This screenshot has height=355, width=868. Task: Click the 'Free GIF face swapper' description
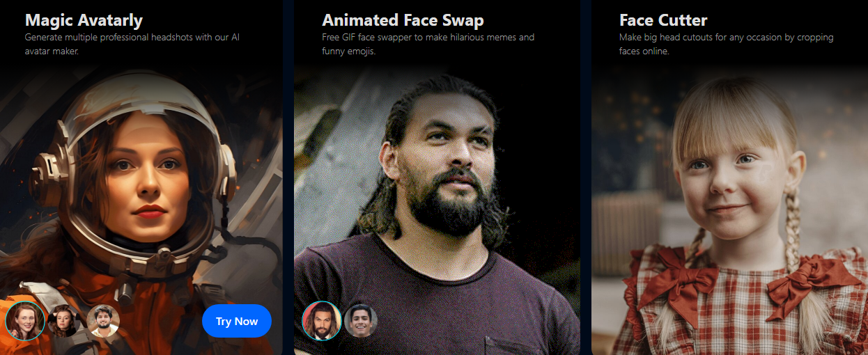pyautogui.click(x=428, y=44)
